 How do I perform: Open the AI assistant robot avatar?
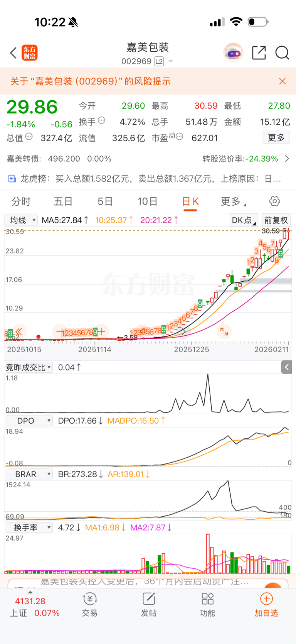click(233, 53)
